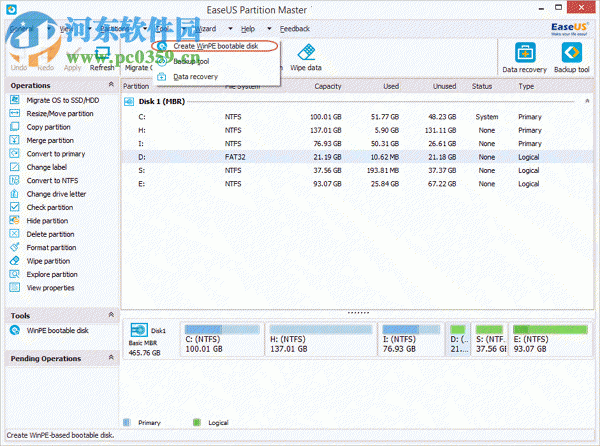Viewport: 600px width, 446px height.
Task: Select the C: partition row
Action: pyautogui.click(x=357, y=117)
